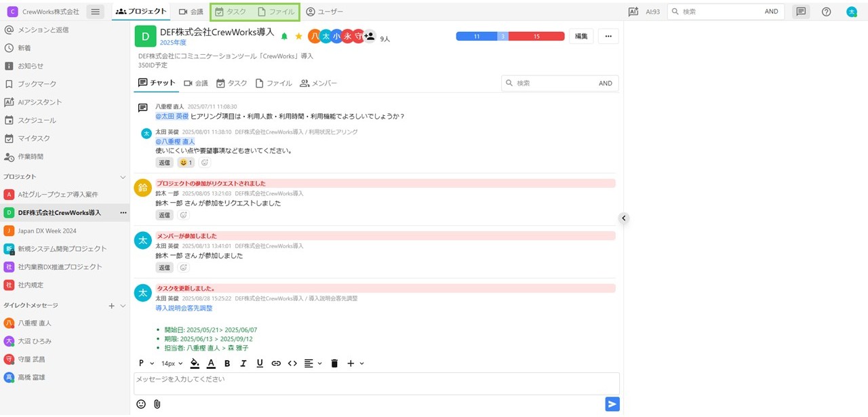The image size is (868, 417).
Task: Click the trash icon in editor toolbar
Action: [x=334, y=363]
